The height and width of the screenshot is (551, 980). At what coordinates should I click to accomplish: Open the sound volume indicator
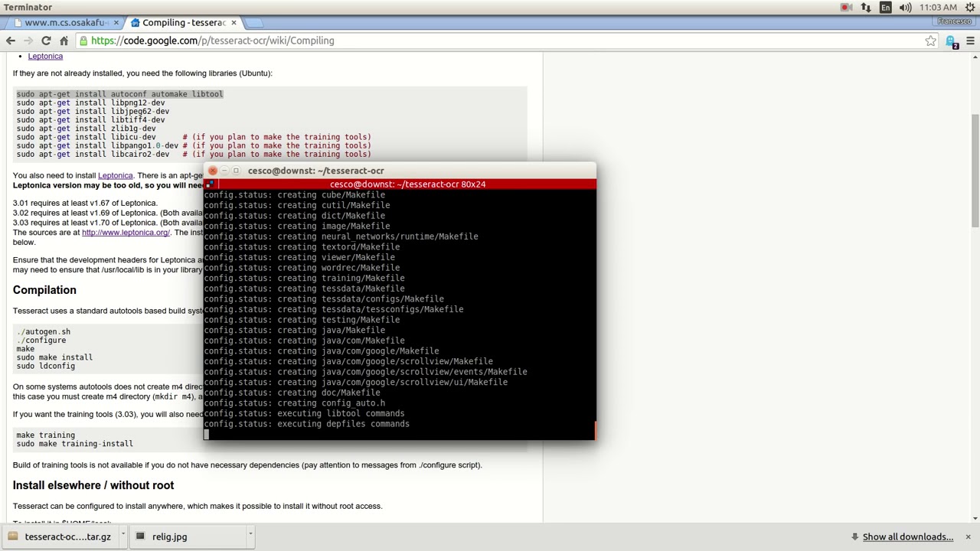click(x=905, y=7)
